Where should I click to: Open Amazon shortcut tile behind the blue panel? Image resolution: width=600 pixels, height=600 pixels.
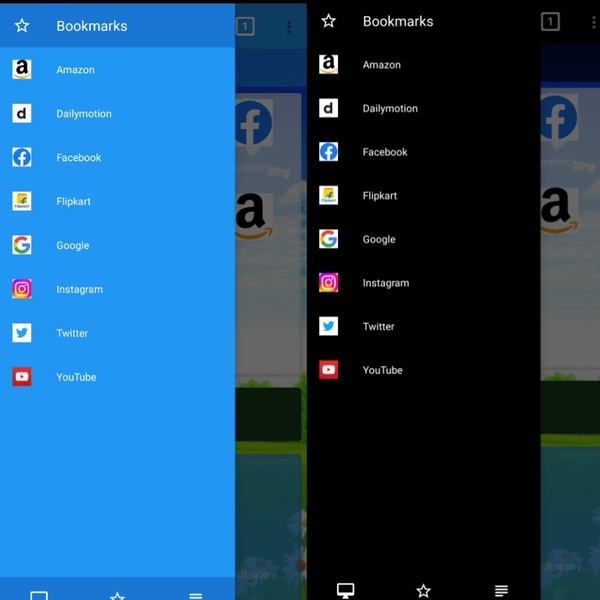tap(254, 216)
